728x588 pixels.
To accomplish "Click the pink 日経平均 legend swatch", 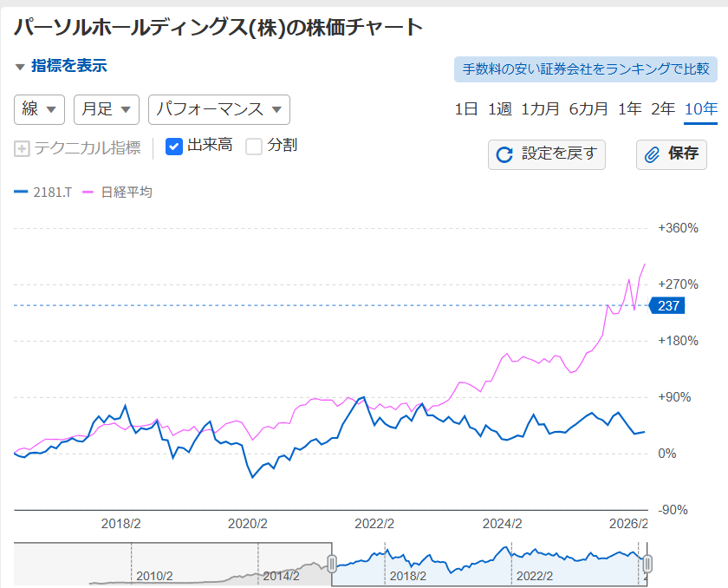I will click(88, 192).
